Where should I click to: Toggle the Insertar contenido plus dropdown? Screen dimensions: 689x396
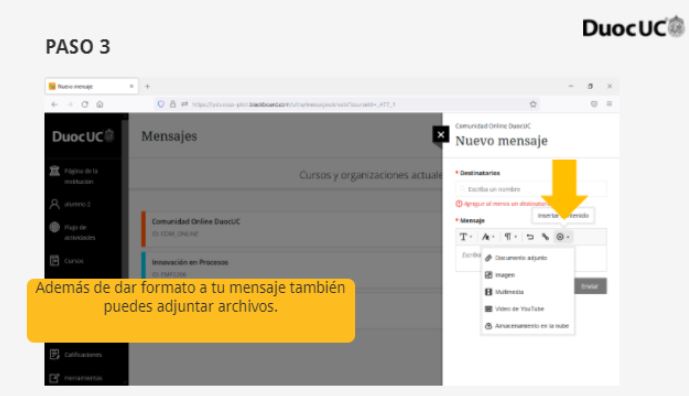pyautogui.click(x=562, y=236)
